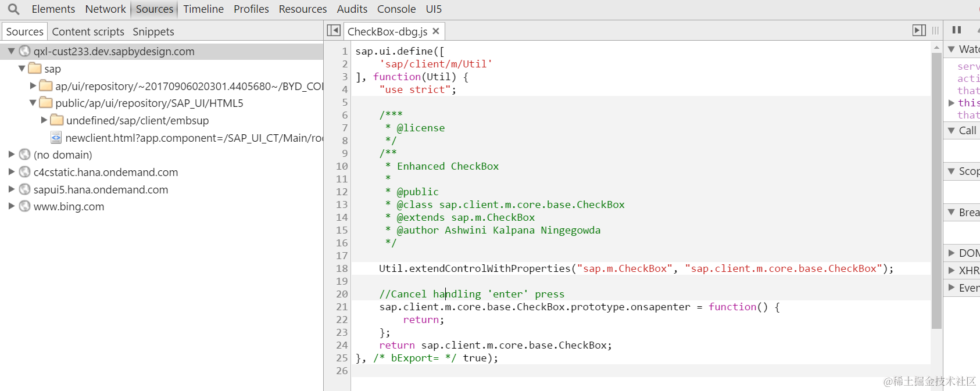Click line number 24 in the gutter
Viewport: 980px width, 391px height.
[x=342, y=345]
